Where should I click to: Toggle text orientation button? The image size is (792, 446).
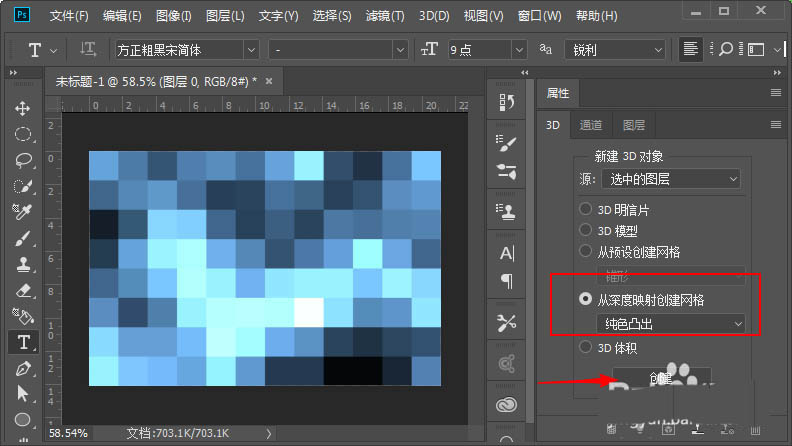point(87,49)
